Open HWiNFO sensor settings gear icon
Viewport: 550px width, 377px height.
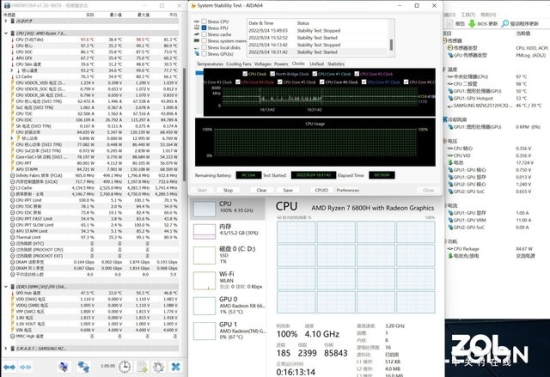coord(158,367)
